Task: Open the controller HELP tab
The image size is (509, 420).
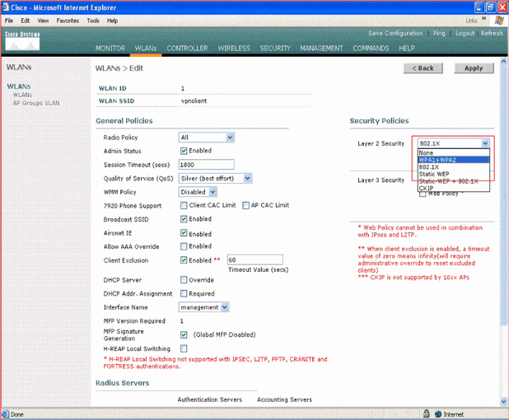Action: (x=407, y=49)
